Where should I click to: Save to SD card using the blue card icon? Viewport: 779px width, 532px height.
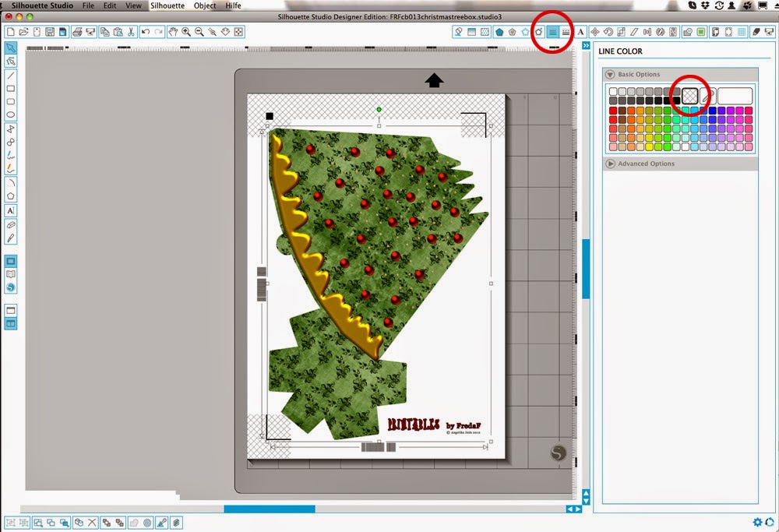[62, 32]
